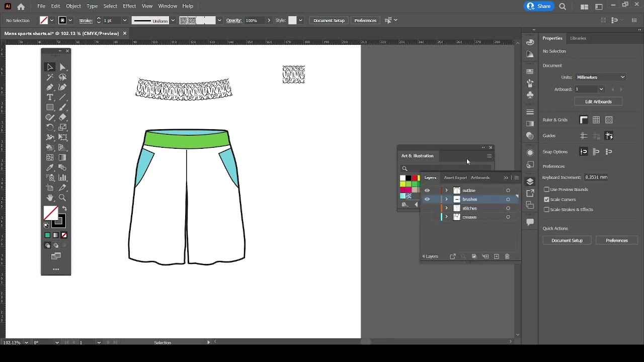Select the Eyedropper tool
The image size is (644, 362).
click(50, 168)
